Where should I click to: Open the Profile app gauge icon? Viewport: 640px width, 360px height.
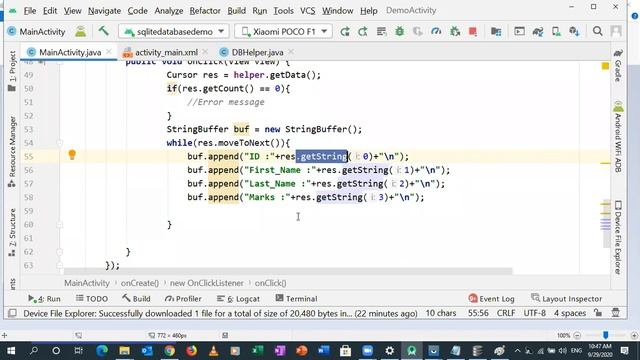click(x=436, y=31)
